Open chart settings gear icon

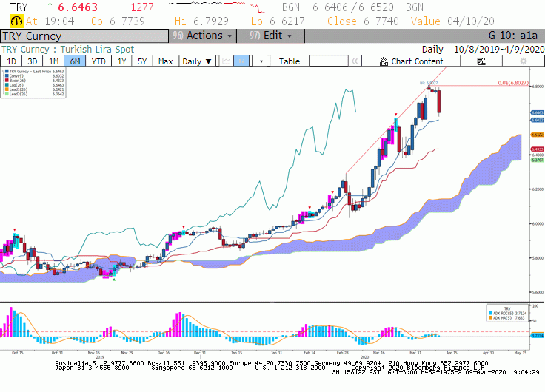coord(523,61)
